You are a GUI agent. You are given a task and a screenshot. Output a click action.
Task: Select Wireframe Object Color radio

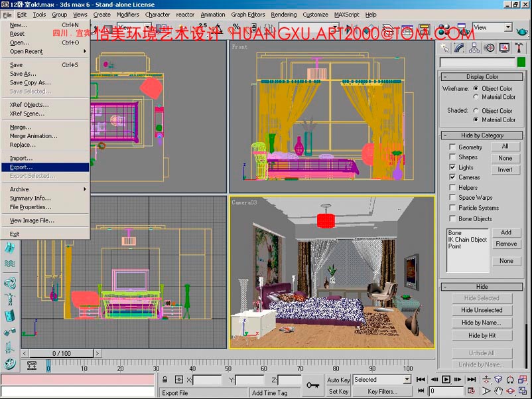coord(476,88)
